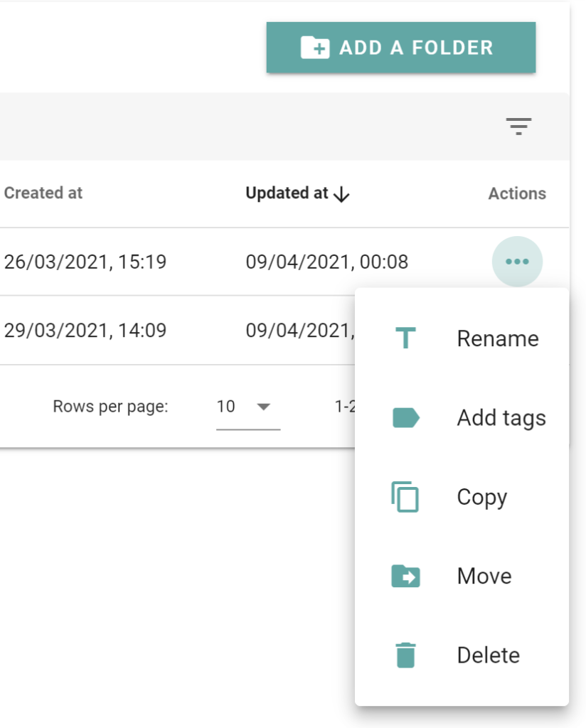Click the Updated at descending arrow

(x=342, y=194)
